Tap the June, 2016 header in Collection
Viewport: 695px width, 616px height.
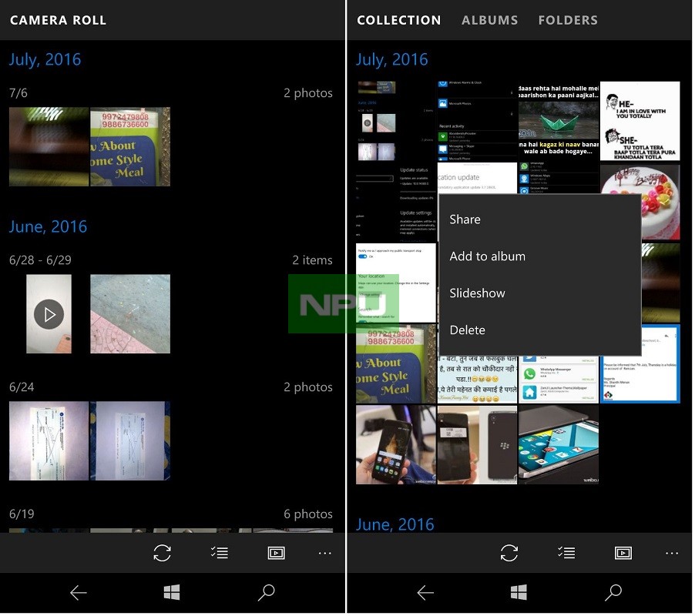tap(396, 525)
